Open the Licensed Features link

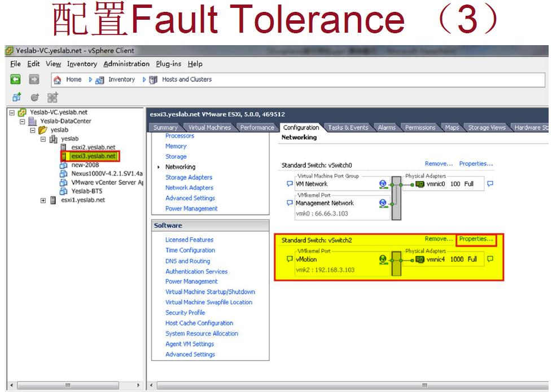click(190, 240)
